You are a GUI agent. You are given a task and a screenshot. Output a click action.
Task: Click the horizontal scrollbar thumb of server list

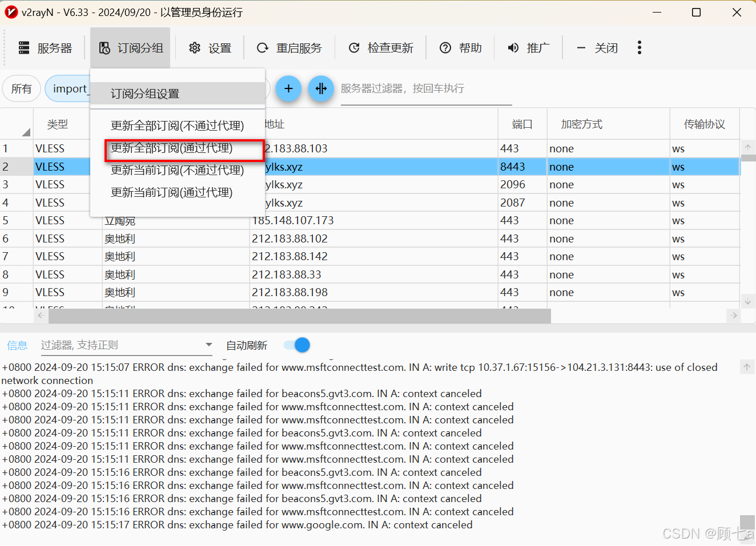coord(299,316)
